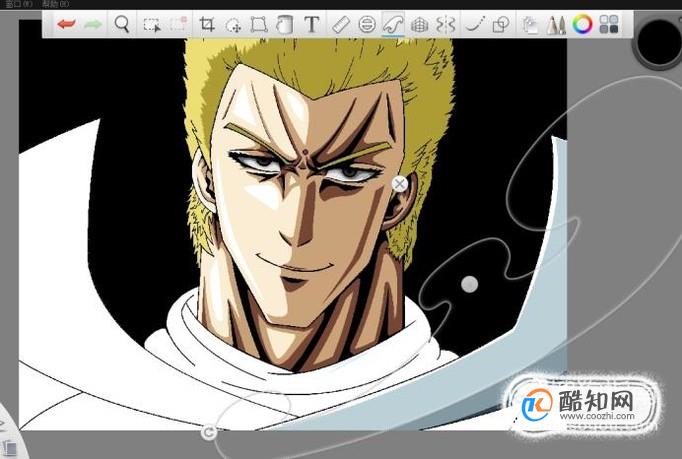This screenshot has height=459, width=682.
Task: Click the French curve rotate handle
Action: pyautogui.click(x=209, y=432)
